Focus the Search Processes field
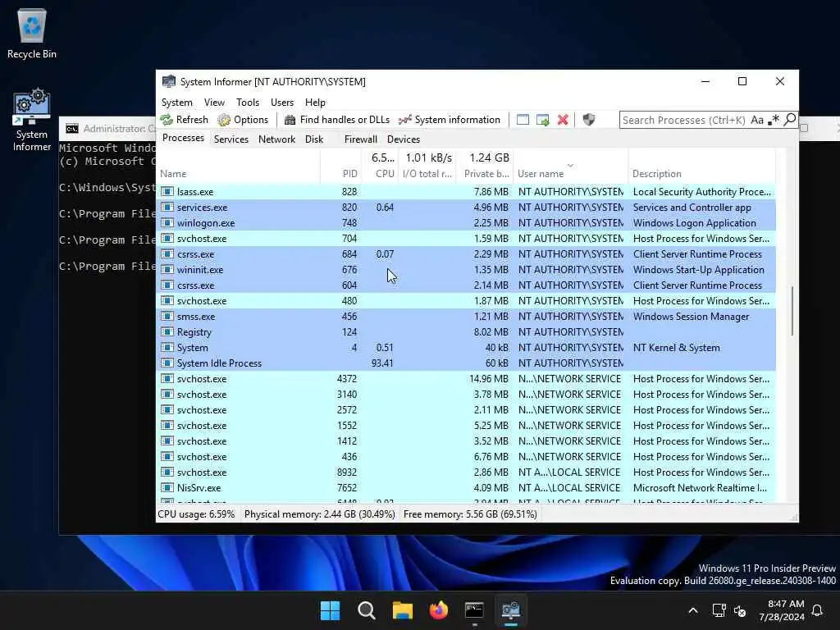The image size is (840, 630). click(x=683, y=120)
